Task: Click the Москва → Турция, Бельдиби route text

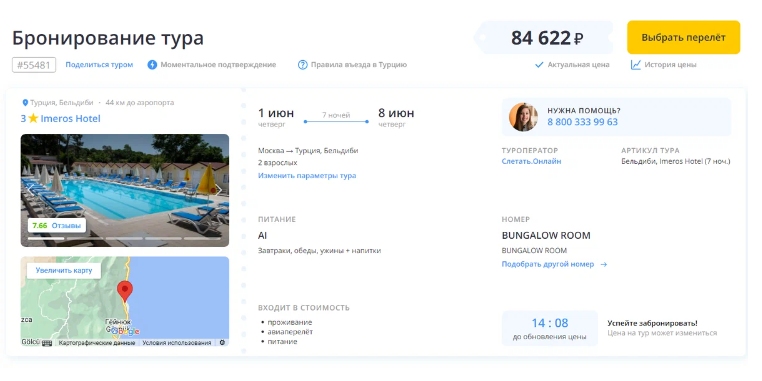Action: (308, 151)
